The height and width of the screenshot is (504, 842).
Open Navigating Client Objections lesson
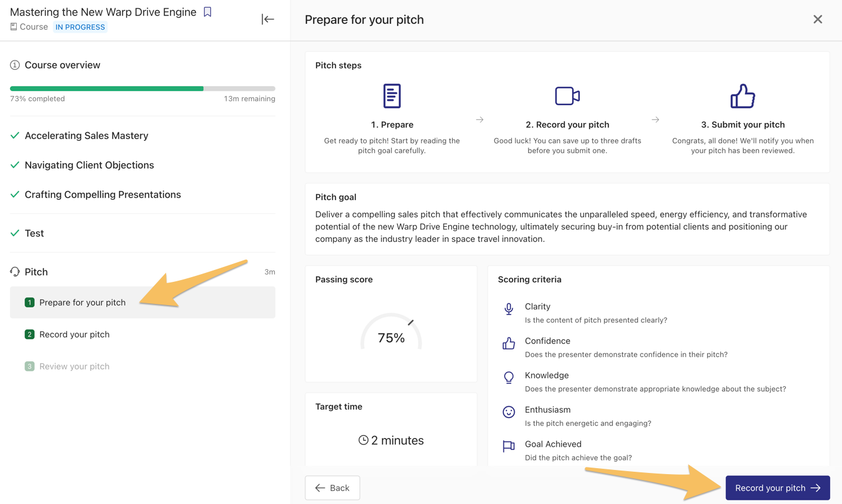[x=89, y=165]
